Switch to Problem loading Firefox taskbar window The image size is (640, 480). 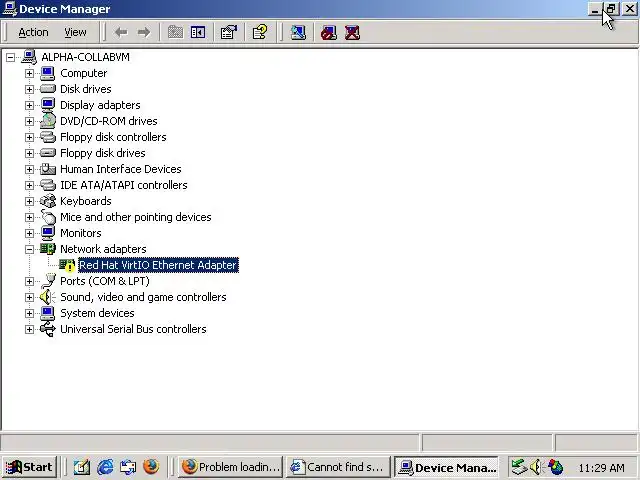pyautogui.click(x=231, y=467)
